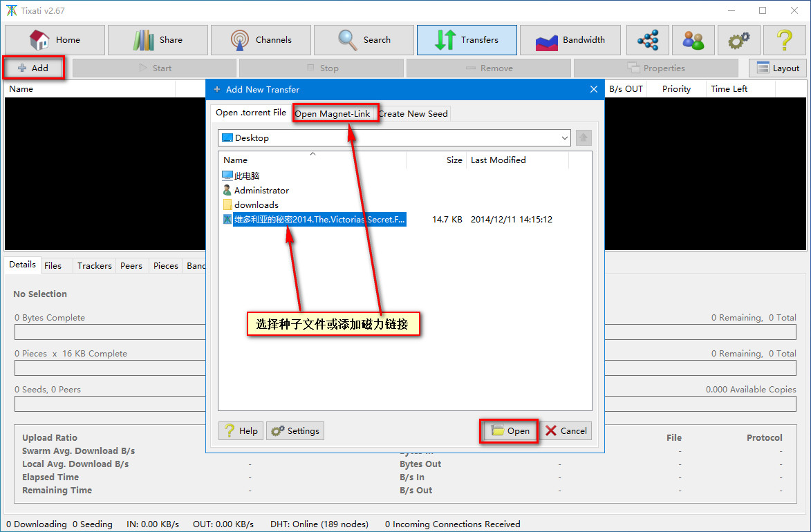Click the 14.7 KB size value
Screen dimensions: 811x532
(447, 220)
